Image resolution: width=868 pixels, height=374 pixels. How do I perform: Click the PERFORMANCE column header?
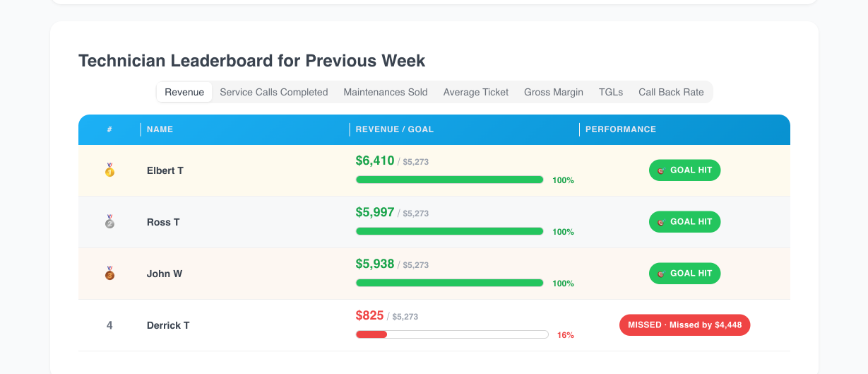(621, 129)
